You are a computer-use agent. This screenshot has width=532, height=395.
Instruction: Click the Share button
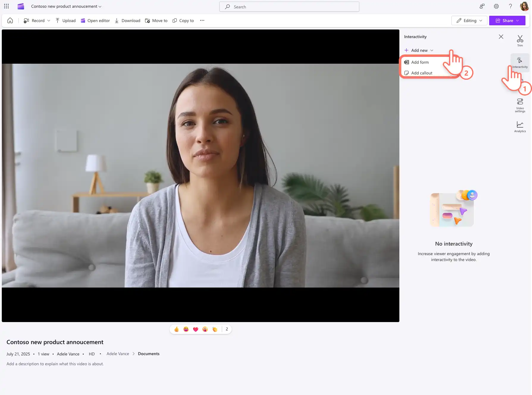(507, 21)
